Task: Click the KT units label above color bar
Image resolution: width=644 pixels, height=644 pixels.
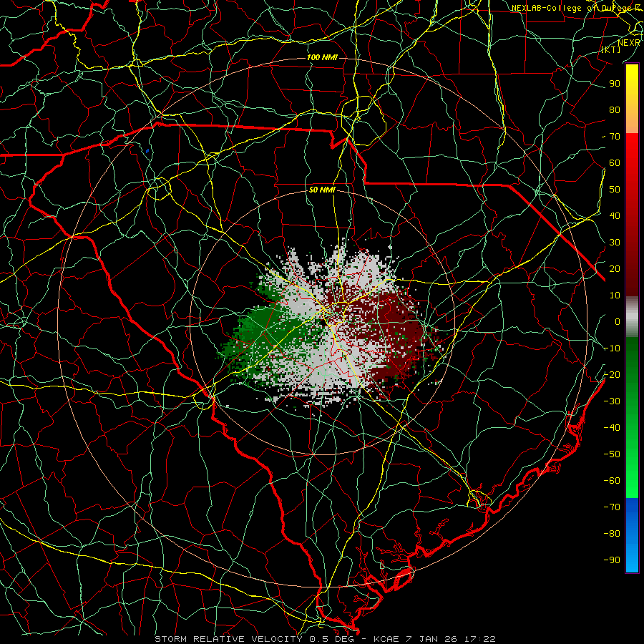Action: tap(610, 49)
